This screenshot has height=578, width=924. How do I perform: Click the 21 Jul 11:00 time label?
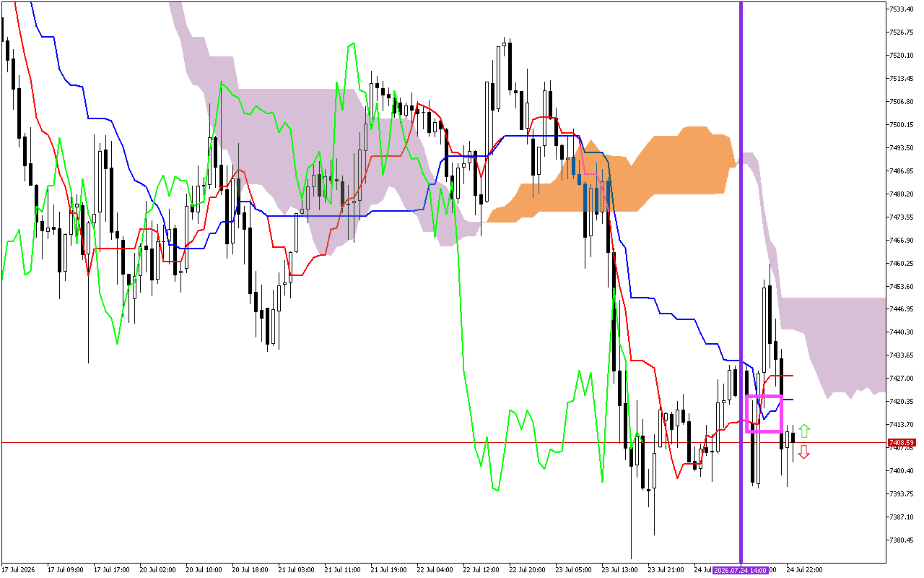coord(344,570)
